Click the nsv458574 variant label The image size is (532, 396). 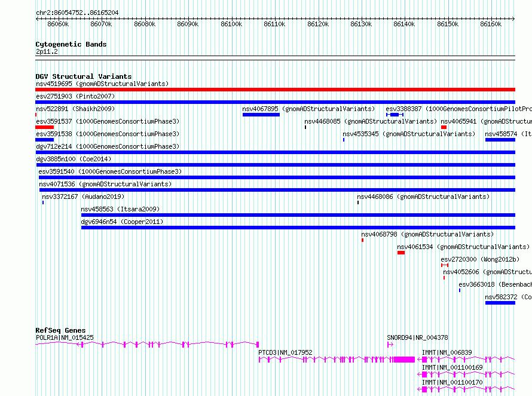click(508, 134)
